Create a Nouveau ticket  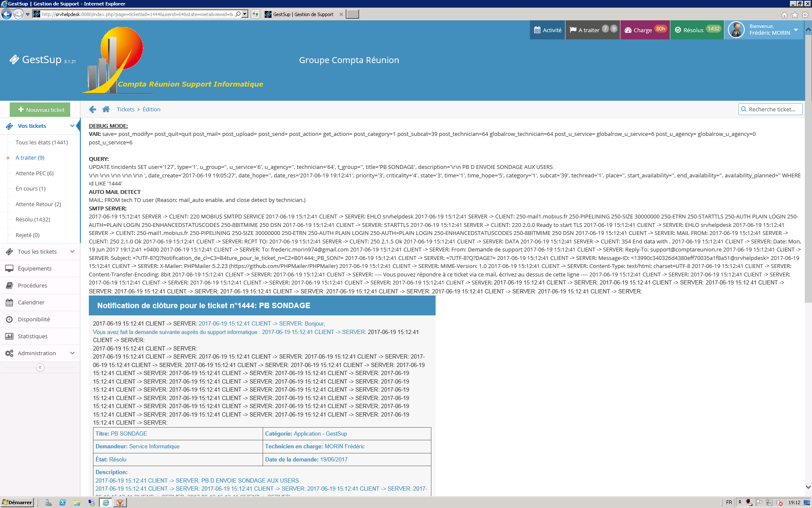(x=40, y=110)
